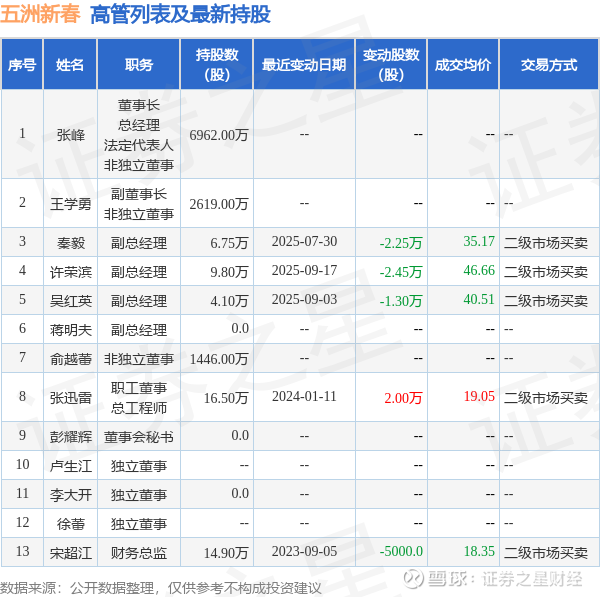Viewport: 600px width, 597px height.
Task: Click the name 吴红英
Action: point(70,301)
